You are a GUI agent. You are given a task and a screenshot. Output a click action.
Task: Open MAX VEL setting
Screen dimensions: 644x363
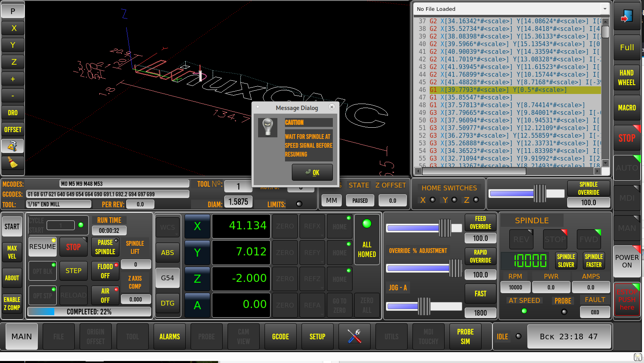pos(12,252)
